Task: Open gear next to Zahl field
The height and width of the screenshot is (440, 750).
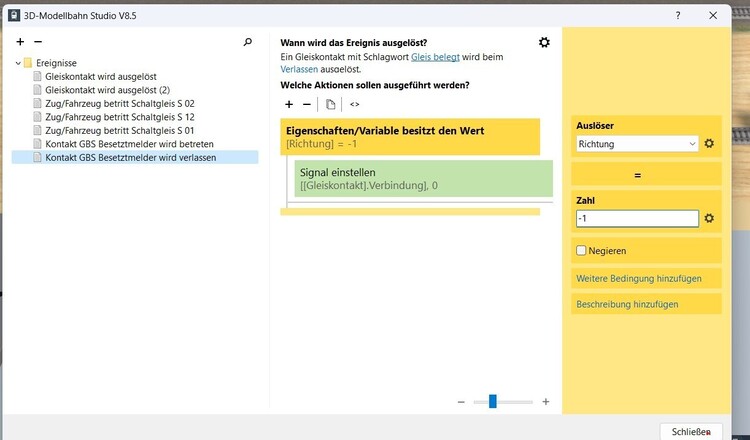Action: [x=709, y=218]
